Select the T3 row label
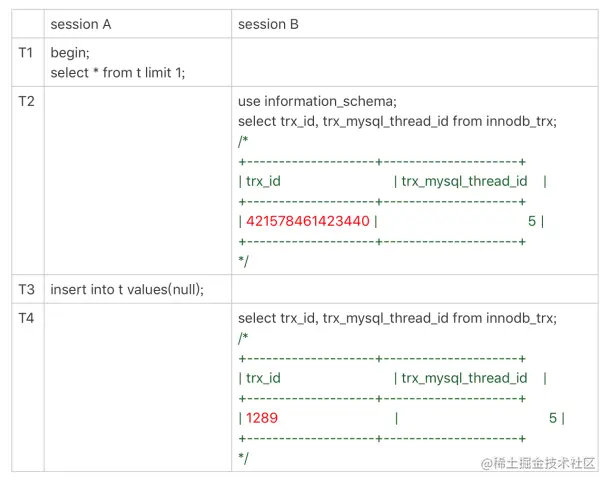610x485 pixels. [x=26, y=289]
